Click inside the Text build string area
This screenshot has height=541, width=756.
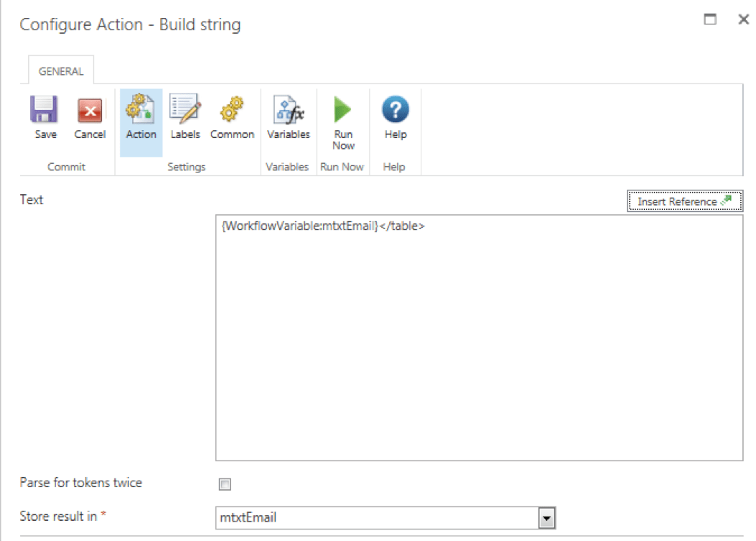click(480, 338)
